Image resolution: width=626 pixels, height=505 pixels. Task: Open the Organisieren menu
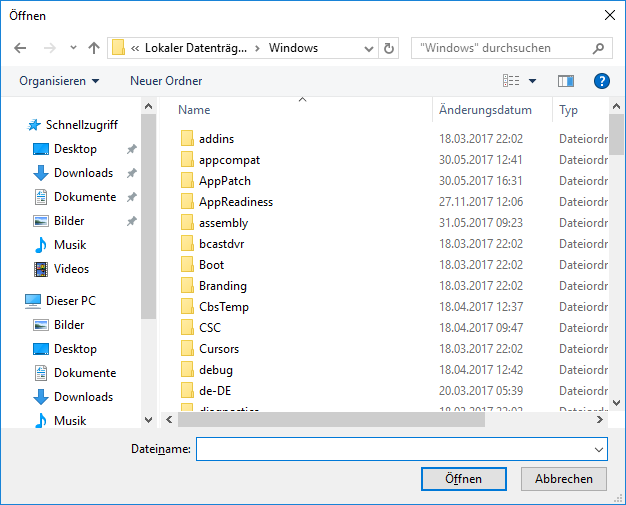click(x=59, y=81)
